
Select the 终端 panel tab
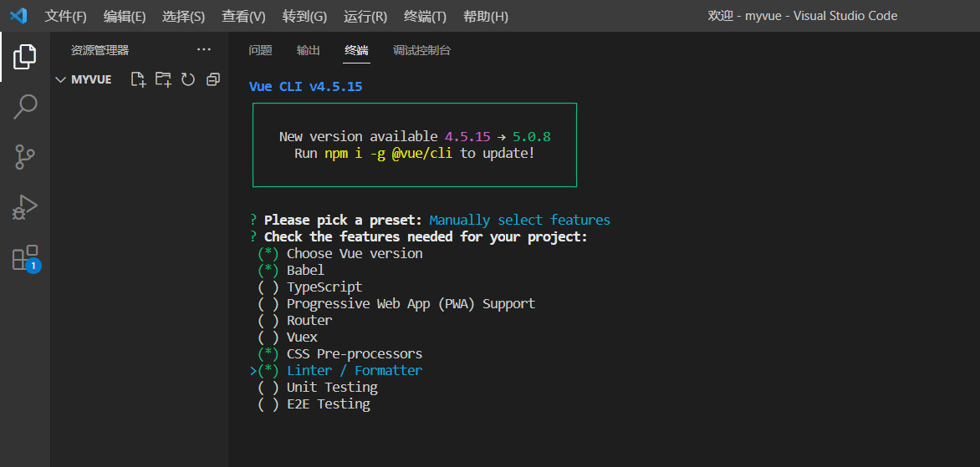pos(356,51)
